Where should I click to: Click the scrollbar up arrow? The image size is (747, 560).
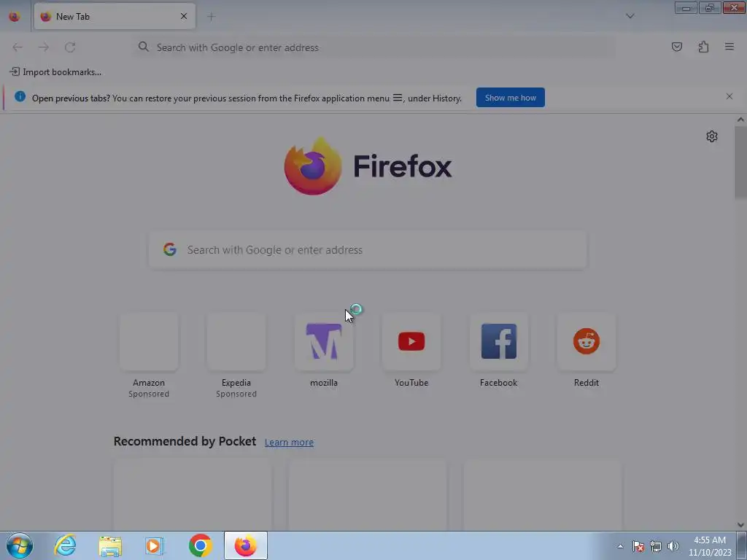click(740, 120)
